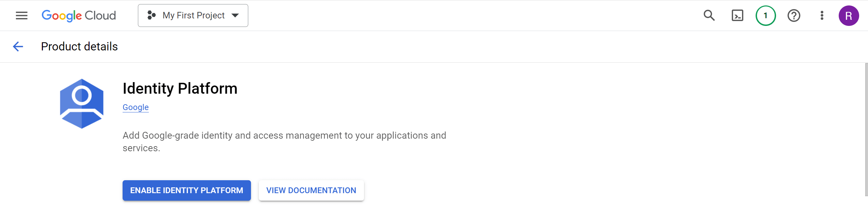Image resolution: width=868 pixels, height=217 pixels.
Task: Open the help and support menu
Action: (x=794, y=15)
